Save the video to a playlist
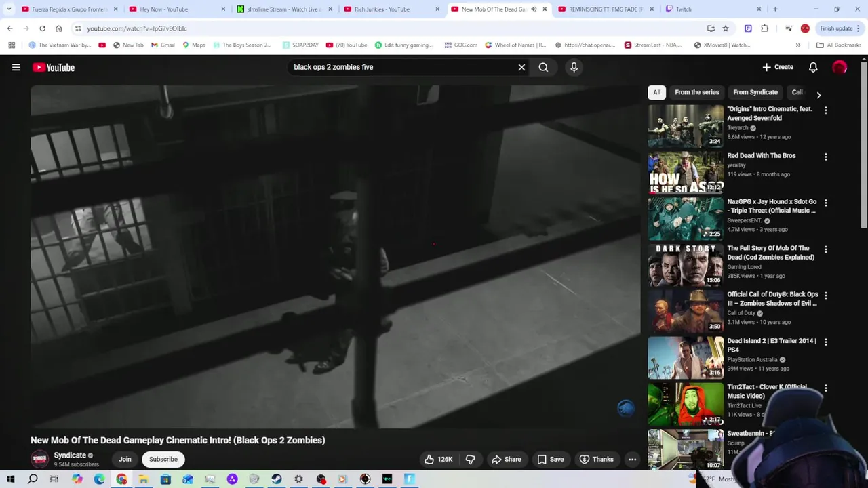This screenshot has width=868, height=488. [550, 459]
